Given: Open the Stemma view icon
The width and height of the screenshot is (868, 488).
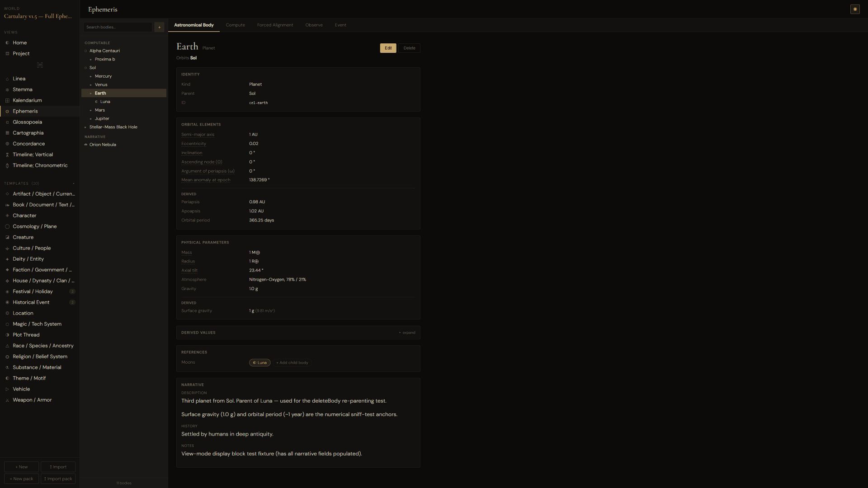Looking at the screenshot, I should click(7, 90).
